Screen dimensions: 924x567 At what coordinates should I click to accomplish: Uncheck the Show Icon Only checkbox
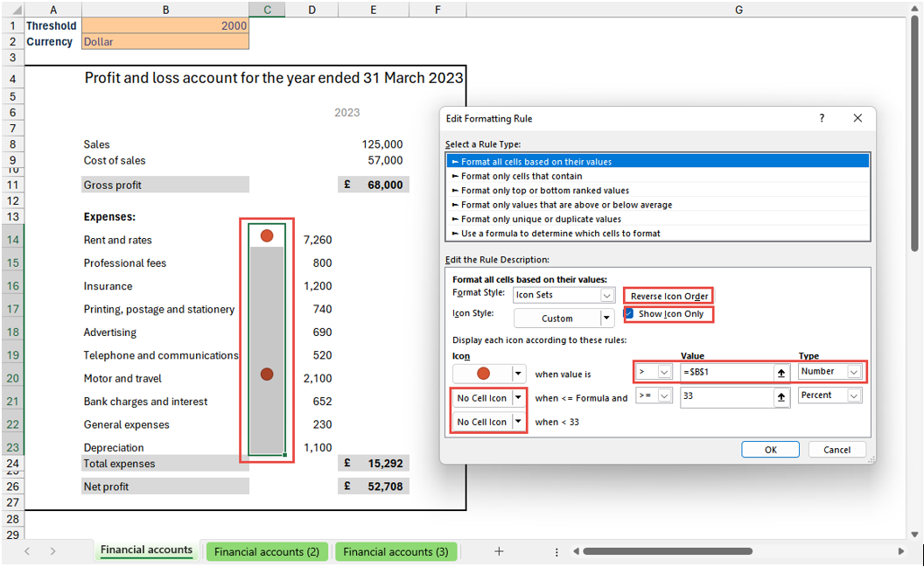click(628, 313)
